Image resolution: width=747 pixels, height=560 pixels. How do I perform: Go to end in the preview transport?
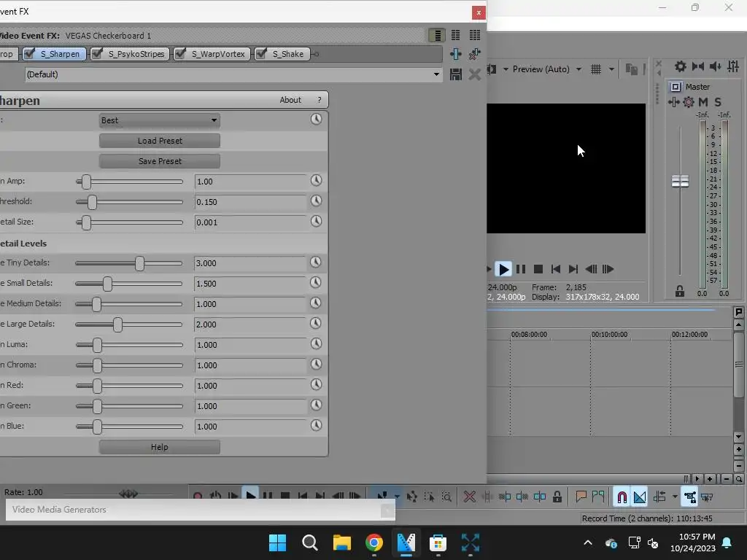pyautogui.click(x=573, y=270)
